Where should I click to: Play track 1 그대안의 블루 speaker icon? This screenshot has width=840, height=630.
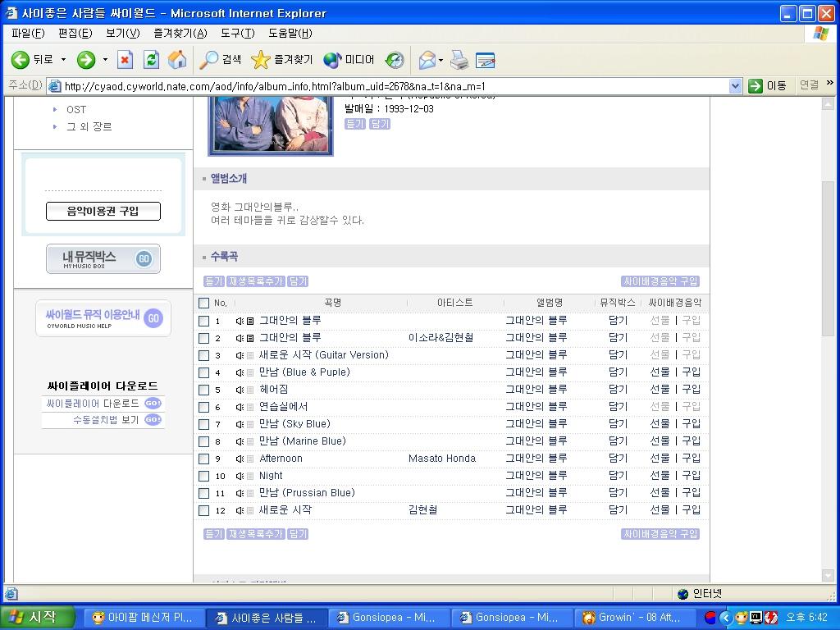[x=240, y=321]
